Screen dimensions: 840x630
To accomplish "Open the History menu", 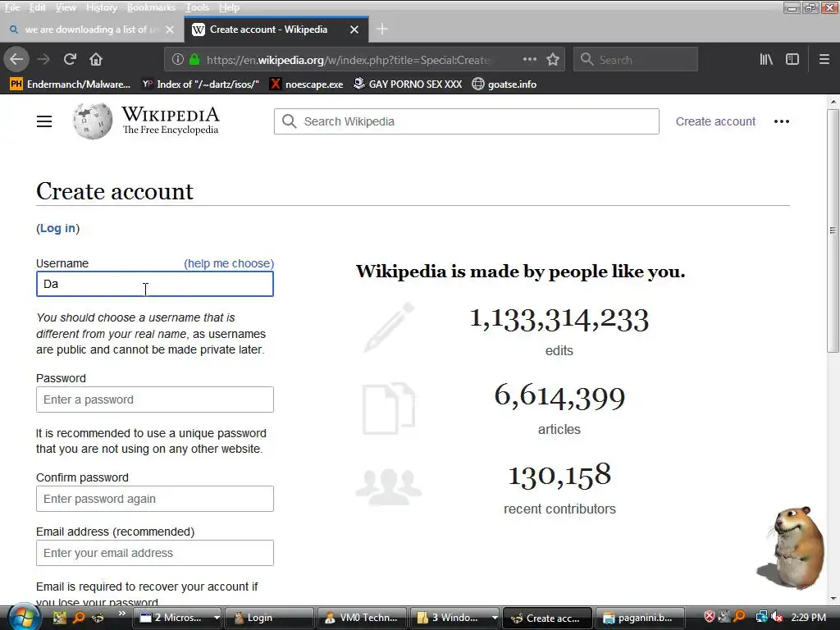I will point(101,7).
